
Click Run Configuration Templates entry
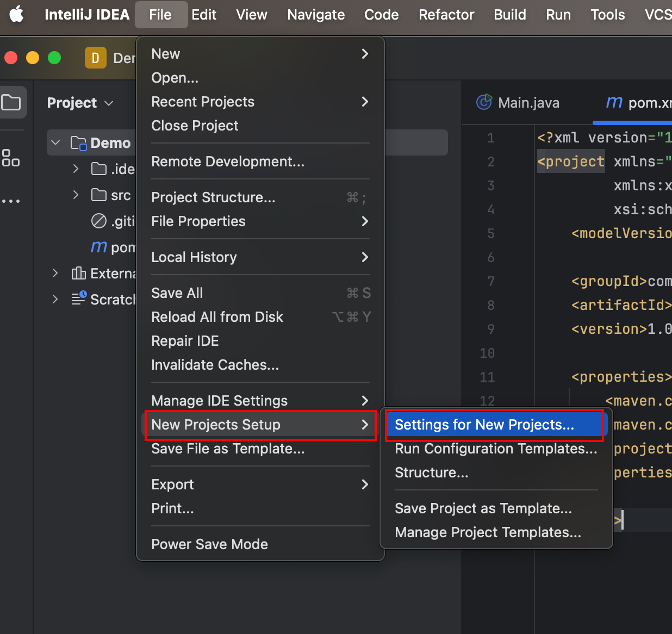(x=495, y=449)
